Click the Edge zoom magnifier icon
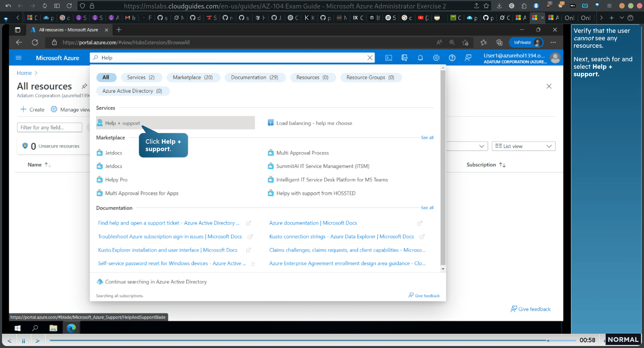644x348 pixels. 452,42
